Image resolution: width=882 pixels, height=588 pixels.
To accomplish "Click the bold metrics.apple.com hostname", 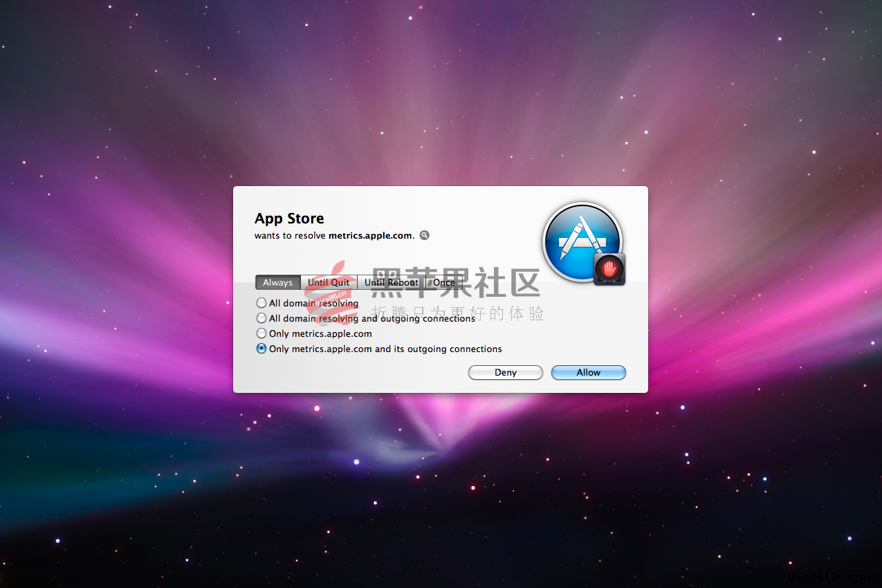I will [371, 235].
